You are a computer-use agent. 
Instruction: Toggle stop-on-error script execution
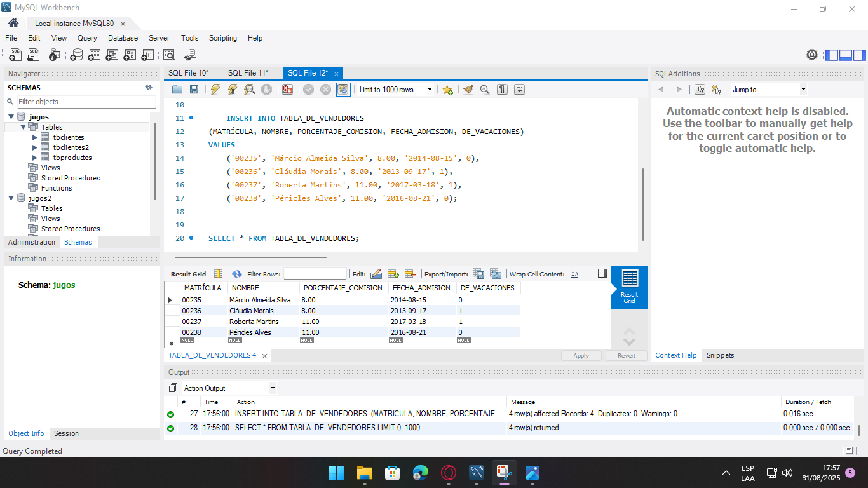[287, 90]
